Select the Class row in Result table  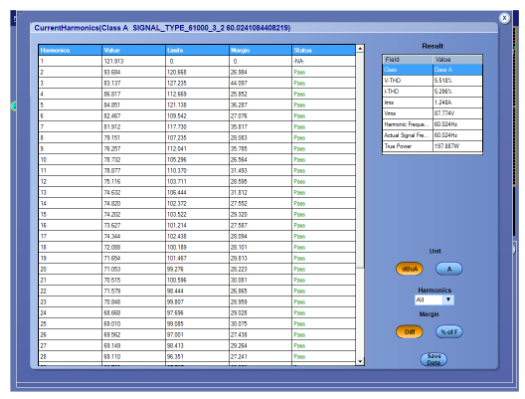pos(432,70)
